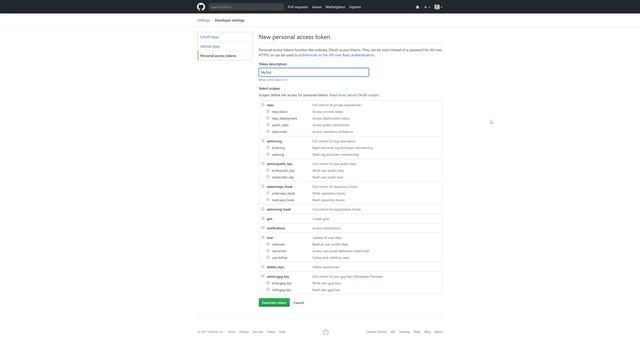Open the Contact GitHub footer link
Image resolution: width=640 pixels, height=360 pixels.
coord(376,332)
